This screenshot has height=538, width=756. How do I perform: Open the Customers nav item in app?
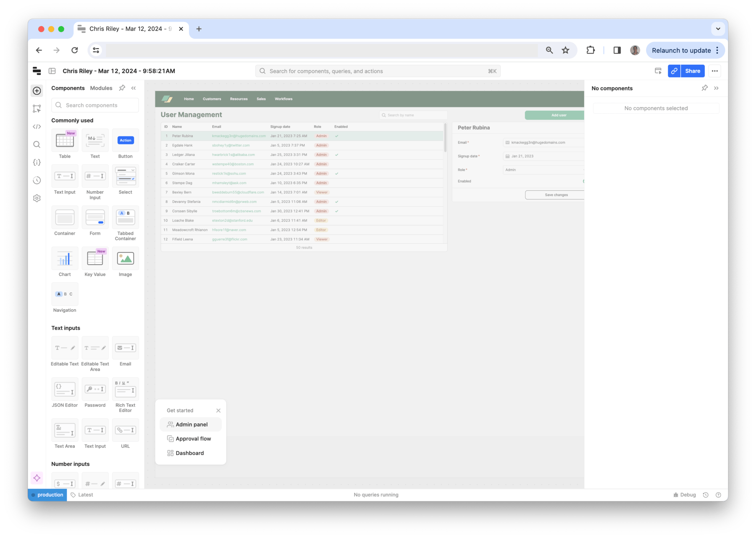tap(212, 99)
